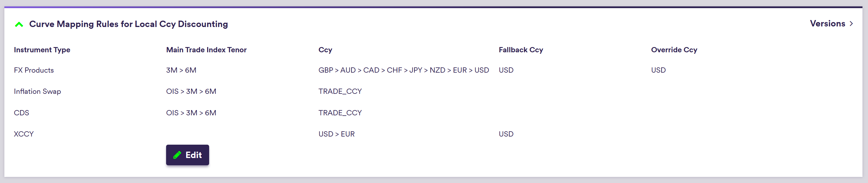Select the Instrument Type column header

coord(42,50)
